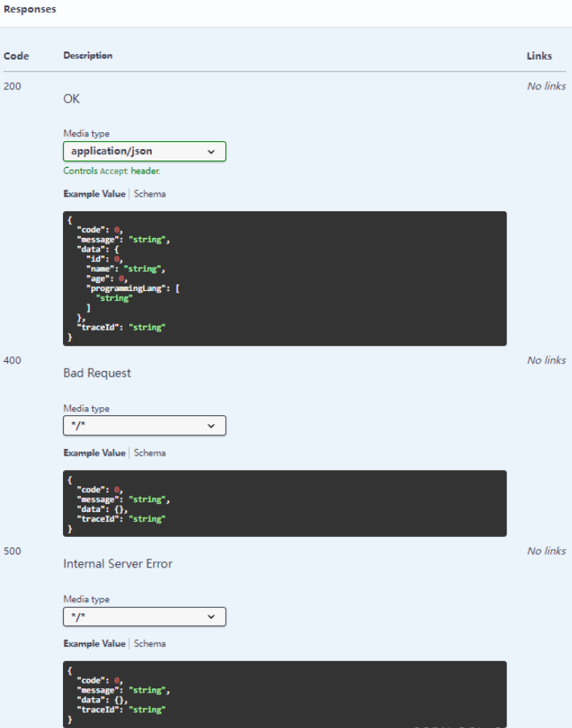Open the application/json media type dropdown
Screen dimensions: 572x728
point(144,152)
